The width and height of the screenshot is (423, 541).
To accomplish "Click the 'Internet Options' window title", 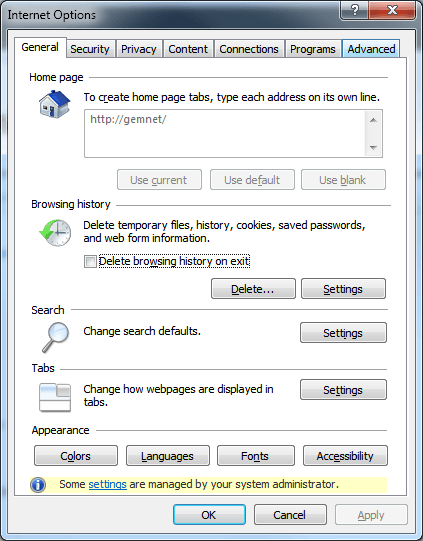I will pyautogui.click(x=52, y=15).
